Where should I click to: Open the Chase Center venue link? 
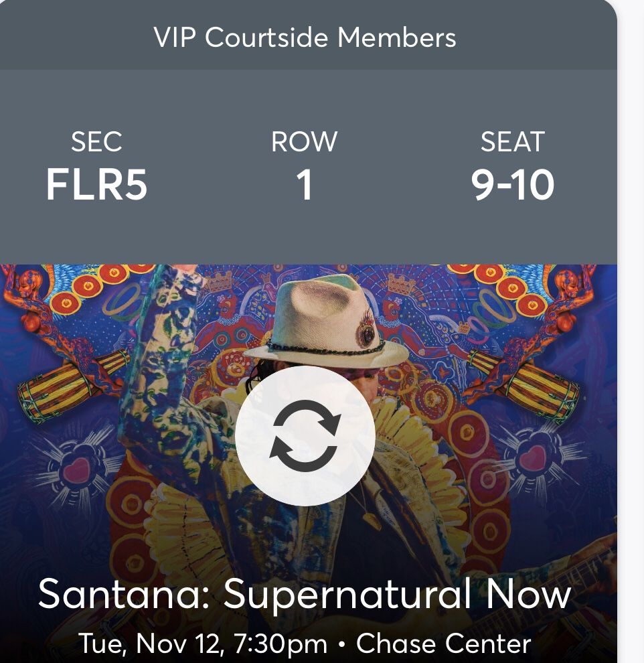[x=444, y=644]
